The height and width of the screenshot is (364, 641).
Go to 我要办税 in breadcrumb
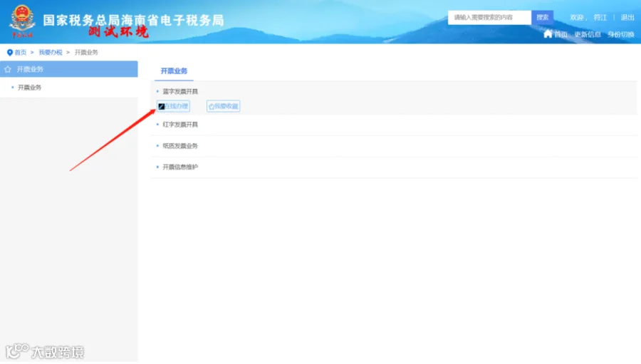pos(51,52)
